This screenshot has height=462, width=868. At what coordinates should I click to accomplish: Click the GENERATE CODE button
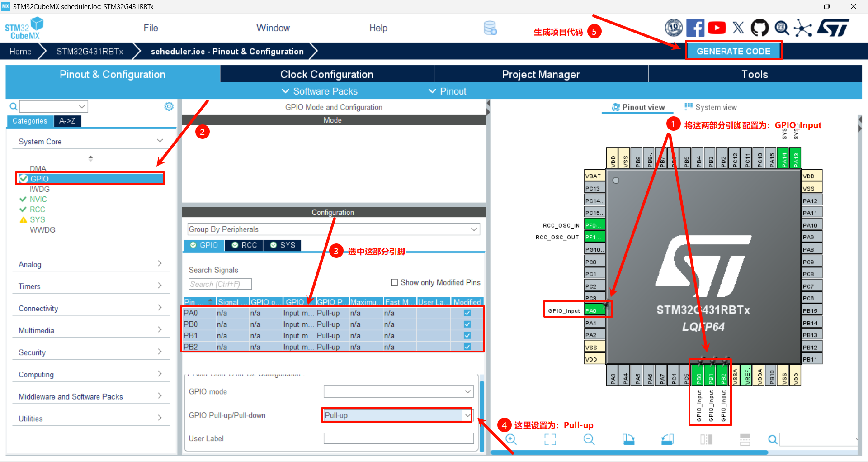point(733,51)
